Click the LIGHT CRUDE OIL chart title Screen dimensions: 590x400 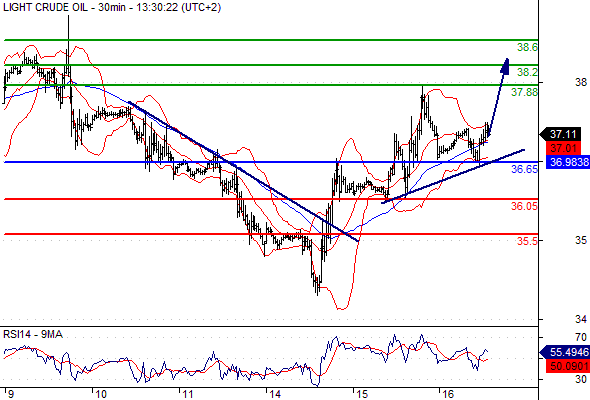112,7
